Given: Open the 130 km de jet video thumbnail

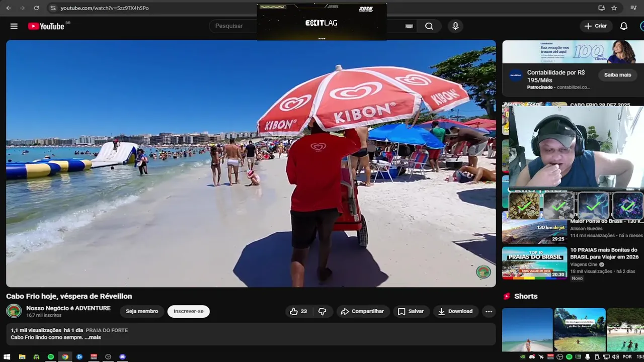Looking at the screenshot, I should point(534,232).
